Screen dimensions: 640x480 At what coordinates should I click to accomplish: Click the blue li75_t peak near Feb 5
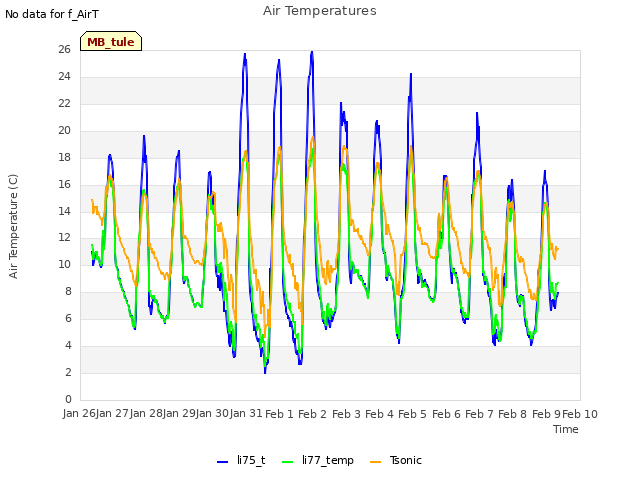pyautogui.click(x=411, y=75)
